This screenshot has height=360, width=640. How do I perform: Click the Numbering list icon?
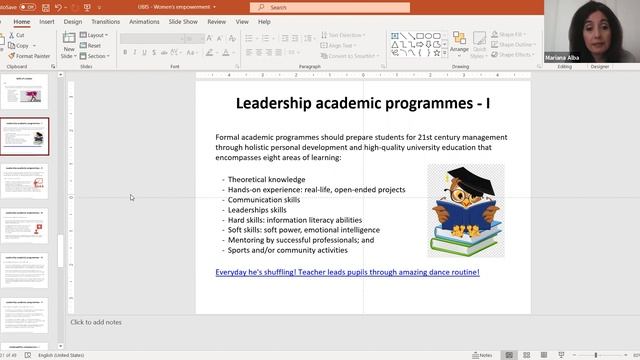click(x=265, y=38)
